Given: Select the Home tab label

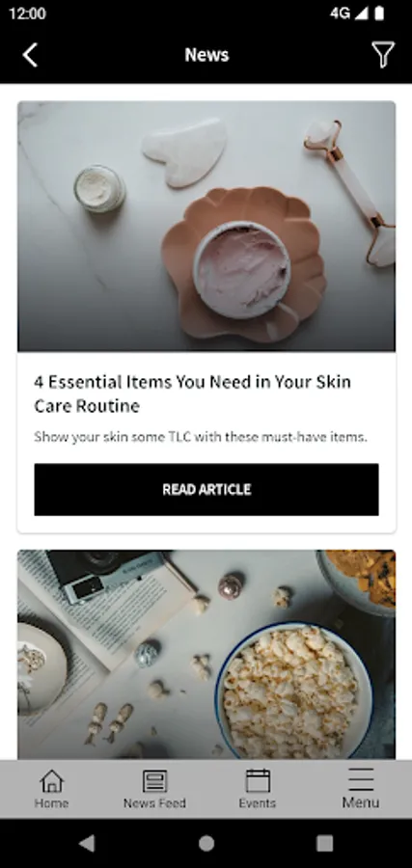Looking at the screenshot, I should tap(51, 802).
